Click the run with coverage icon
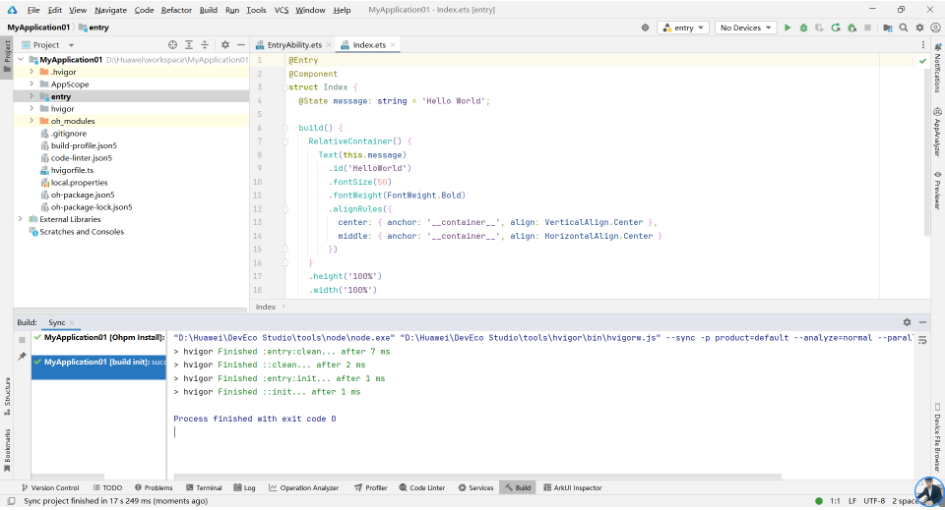The width and height of the screenshot is (945, 510). coord(819,28)
